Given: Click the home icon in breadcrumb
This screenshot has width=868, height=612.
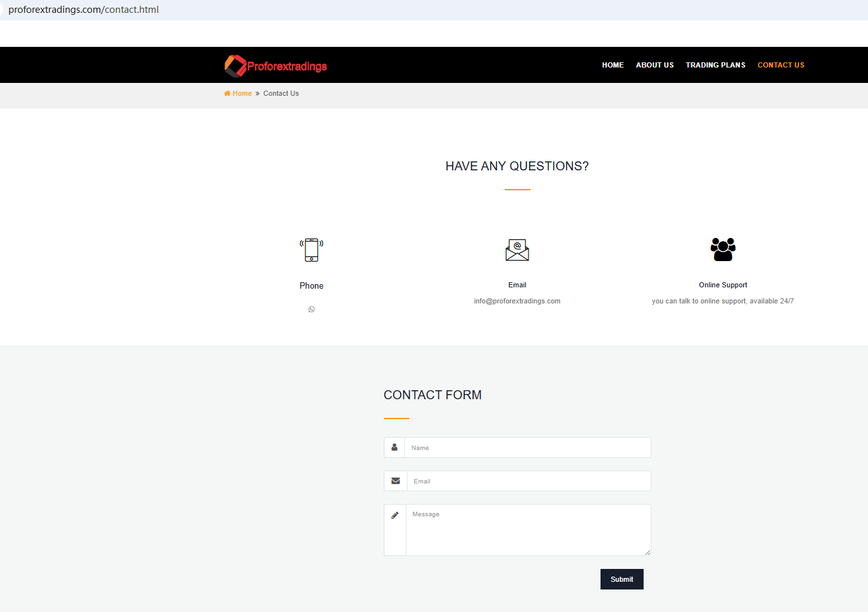Looking at the screenshot, I should 227,93.
